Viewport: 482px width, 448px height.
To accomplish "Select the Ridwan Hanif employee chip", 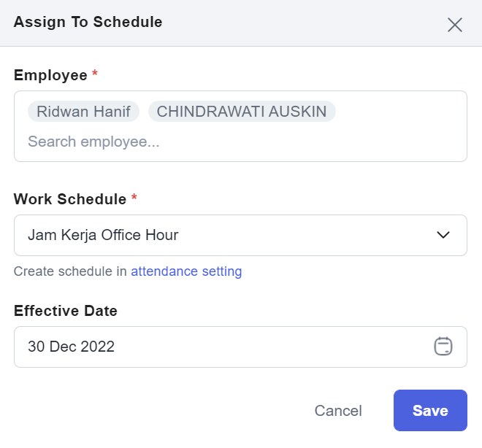I will [x=83, y=112].
